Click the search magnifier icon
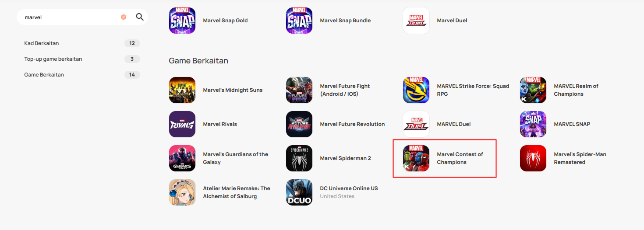This screenshot has width=644, height=230. click(140, 17)
